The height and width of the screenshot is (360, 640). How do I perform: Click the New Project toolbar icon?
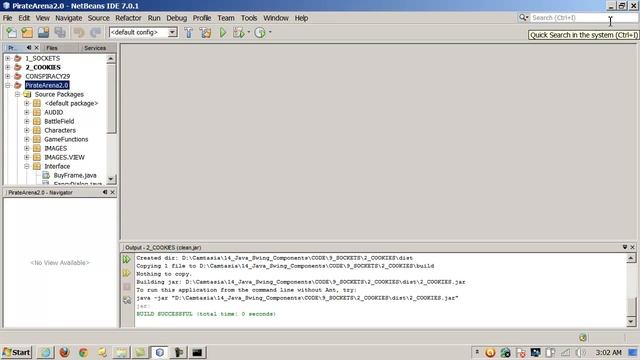click(27, 32)
